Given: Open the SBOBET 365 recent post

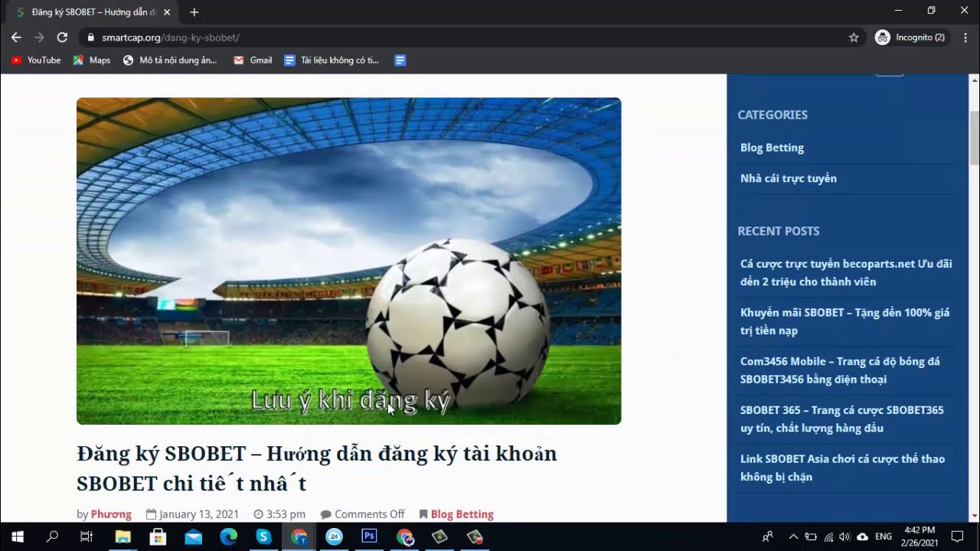Looking at the screenshot, I should pyautogui.click(x=842, y=419).
